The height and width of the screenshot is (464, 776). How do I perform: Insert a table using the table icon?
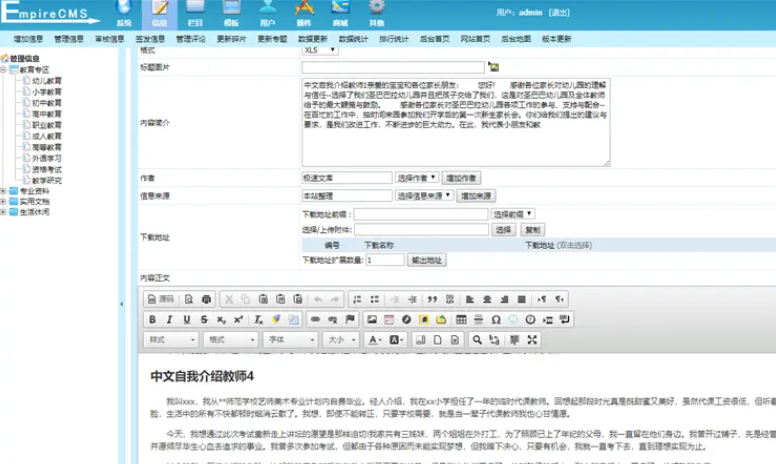(461, 320)
